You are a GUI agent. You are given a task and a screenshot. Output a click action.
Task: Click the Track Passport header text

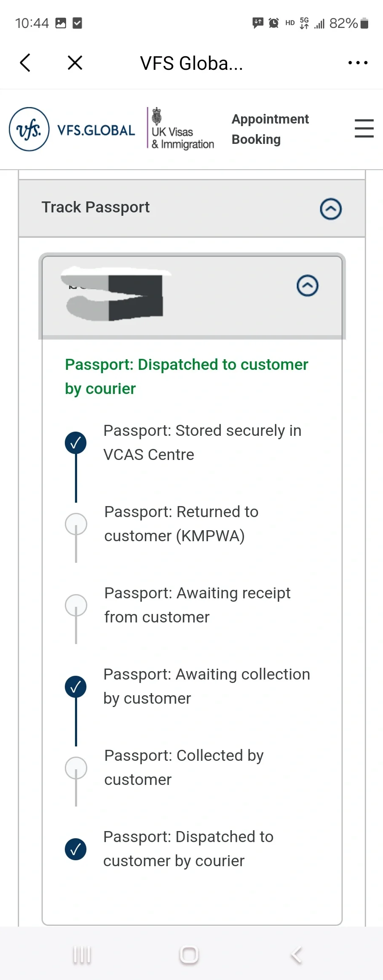pyautogui.click(x=95, y=207)
